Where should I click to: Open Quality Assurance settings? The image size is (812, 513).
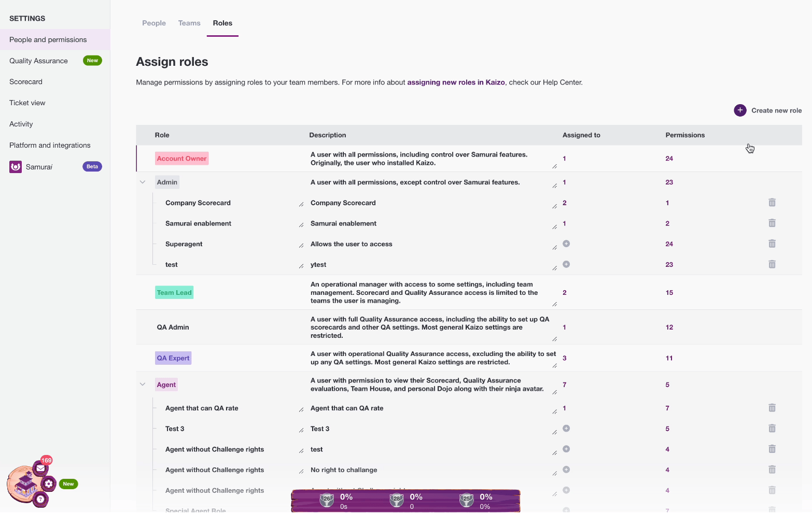[55, 61]
